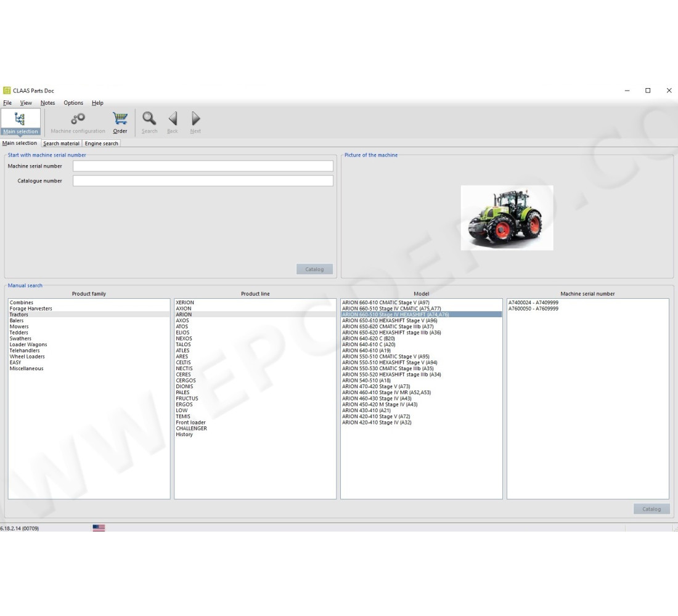Click the Catalog button under serial number fields

click(x=314, y=269)
